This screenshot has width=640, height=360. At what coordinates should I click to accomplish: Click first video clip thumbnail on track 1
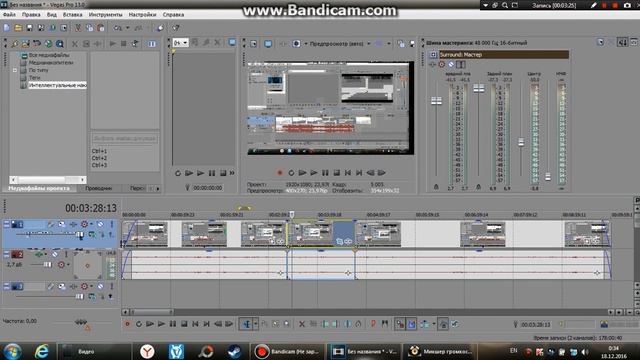pos(144,234)
